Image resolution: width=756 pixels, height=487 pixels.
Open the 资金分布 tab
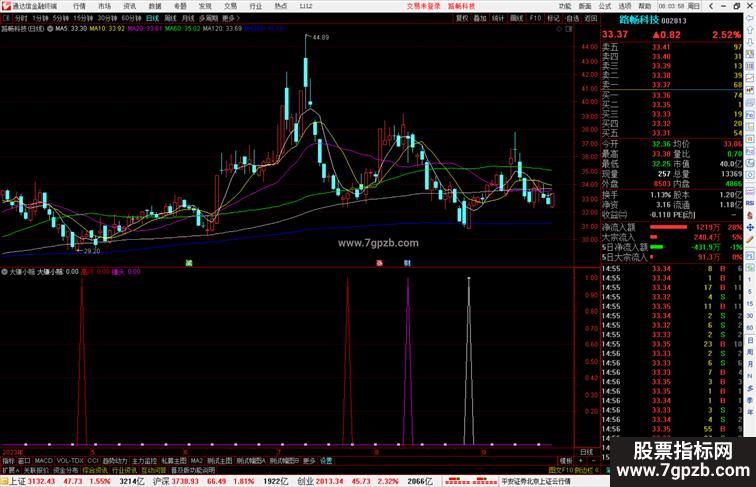tap(66, 470)
